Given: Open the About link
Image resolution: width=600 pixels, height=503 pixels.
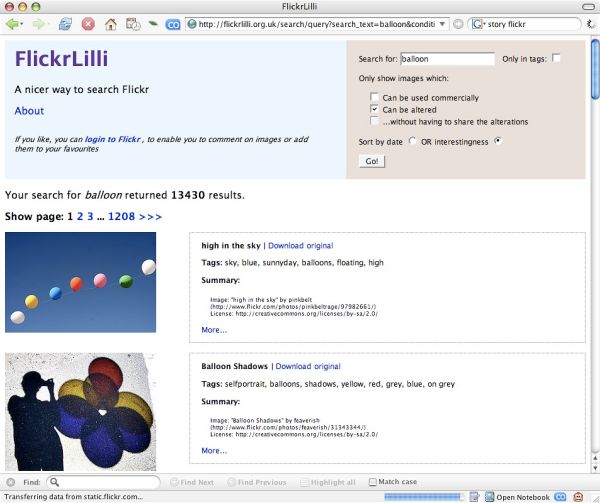Looking at the screenshot, I should point(29,111).
